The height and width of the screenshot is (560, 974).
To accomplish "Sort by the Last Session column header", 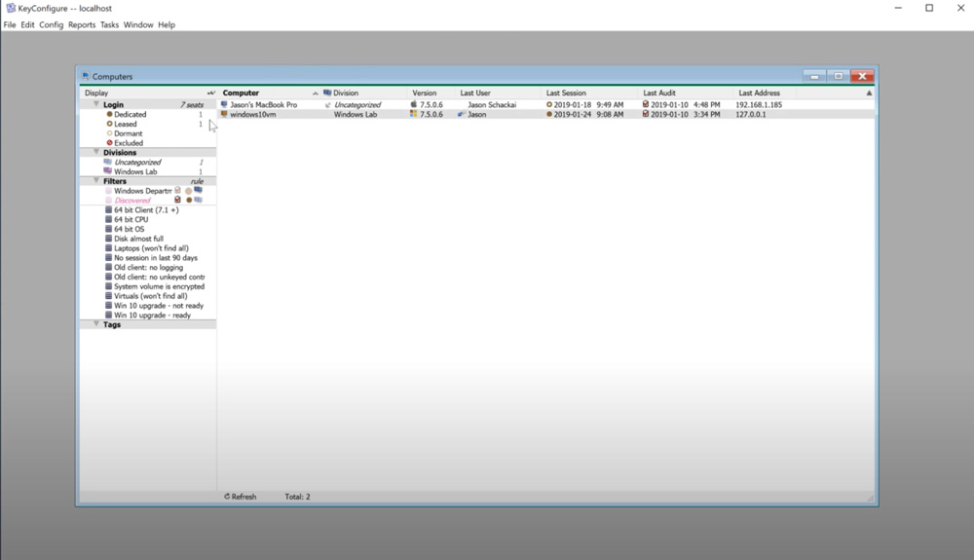I will click(566, 93).
